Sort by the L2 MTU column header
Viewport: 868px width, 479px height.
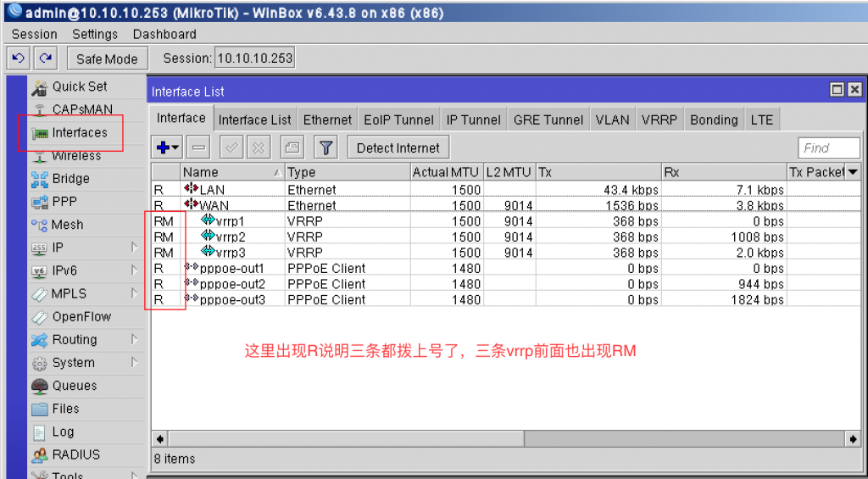tap(509, 172)
